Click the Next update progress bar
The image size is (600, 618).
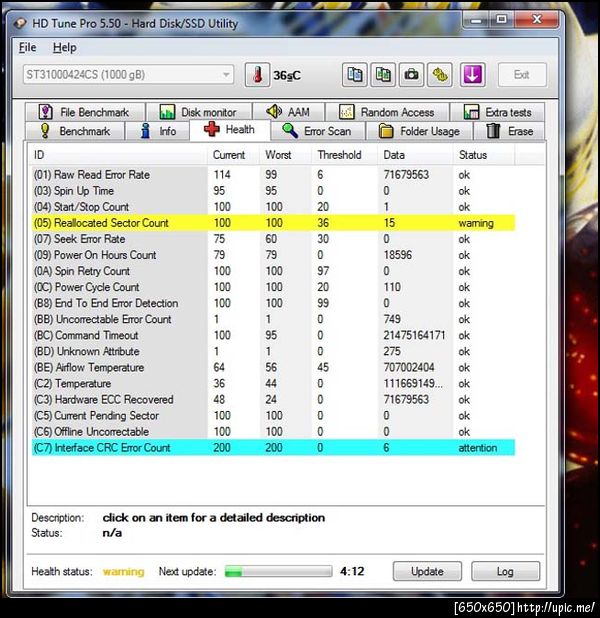tap(278, 571)
